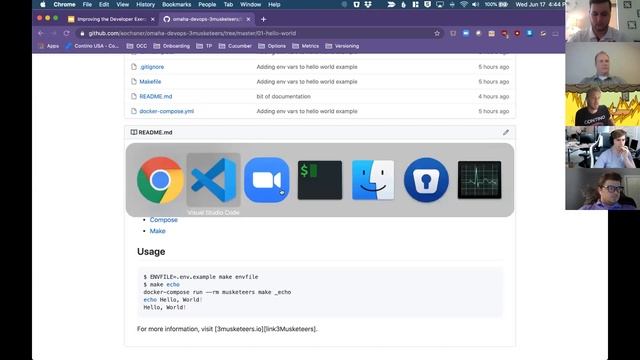Image resolution: width=640 pixels, height=360 pixels.
Task: Open the Makefile file link
Action: [x=150, y=82]
